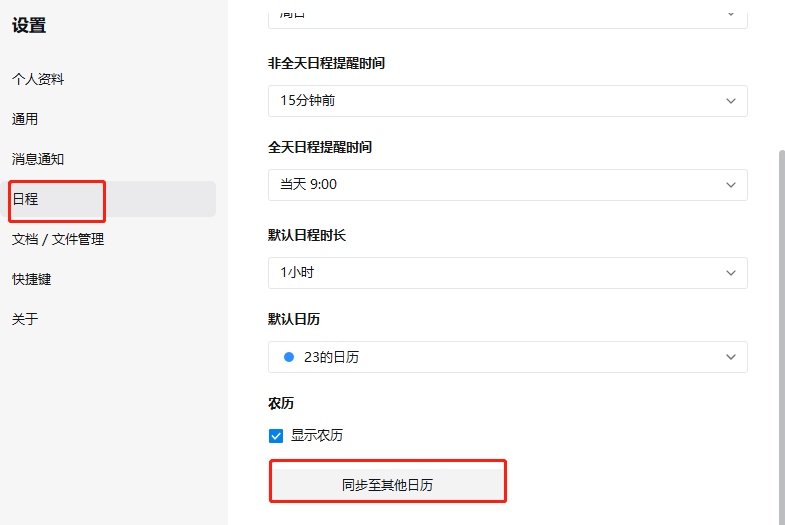Click chevron arrow of 全天日程提醒时间 field

click(x=731, y=185)
